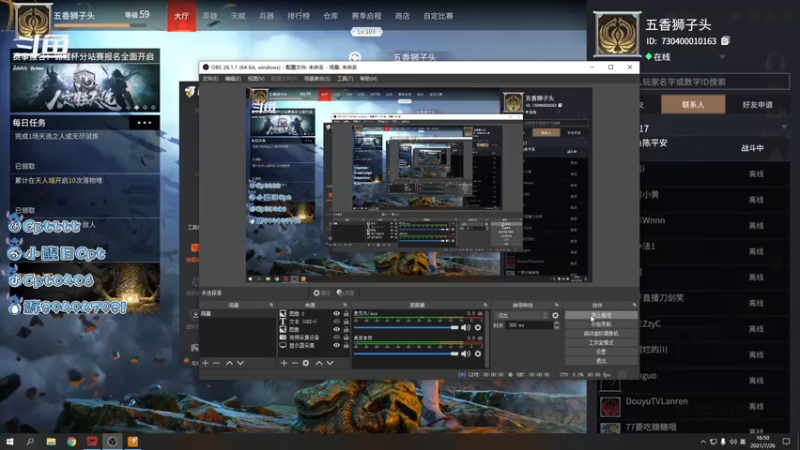Open the 每日任务 more options button
The width and height of the screenshot is (800, 450).
coord(144,122)
